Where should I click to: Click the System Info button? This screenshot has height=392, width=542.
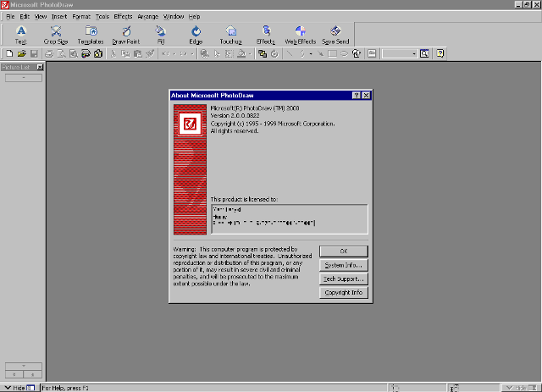click(343, 265)
